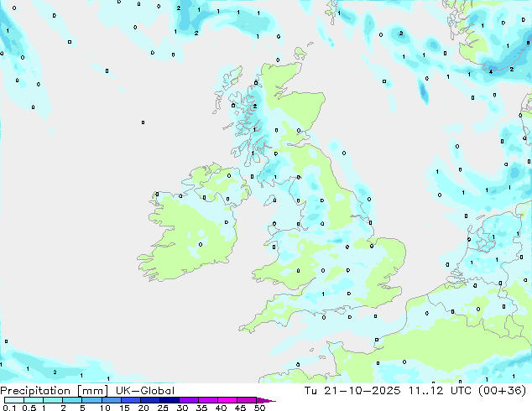Screen dimensions: 532x411
Task: Click the "25" legend scale label
Action: tap(163, 408)
